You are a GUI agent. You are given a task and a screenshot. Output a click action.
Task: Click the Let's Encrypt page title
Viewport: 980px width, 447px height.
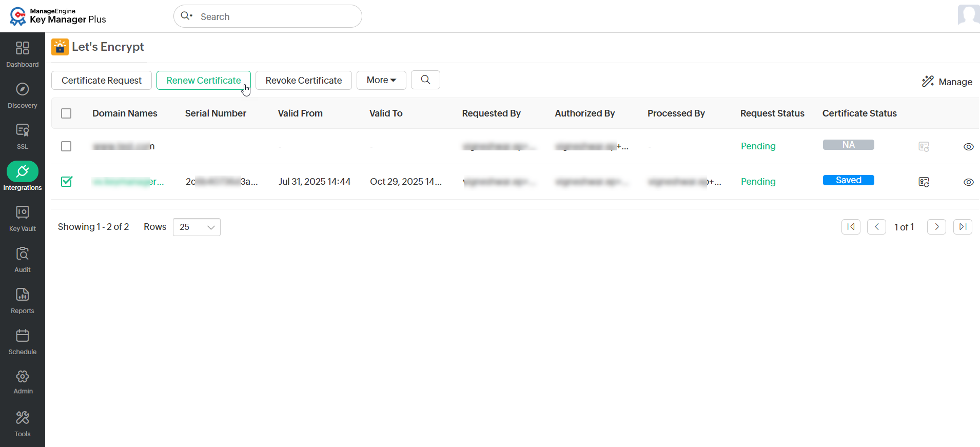tap(108, 47)
